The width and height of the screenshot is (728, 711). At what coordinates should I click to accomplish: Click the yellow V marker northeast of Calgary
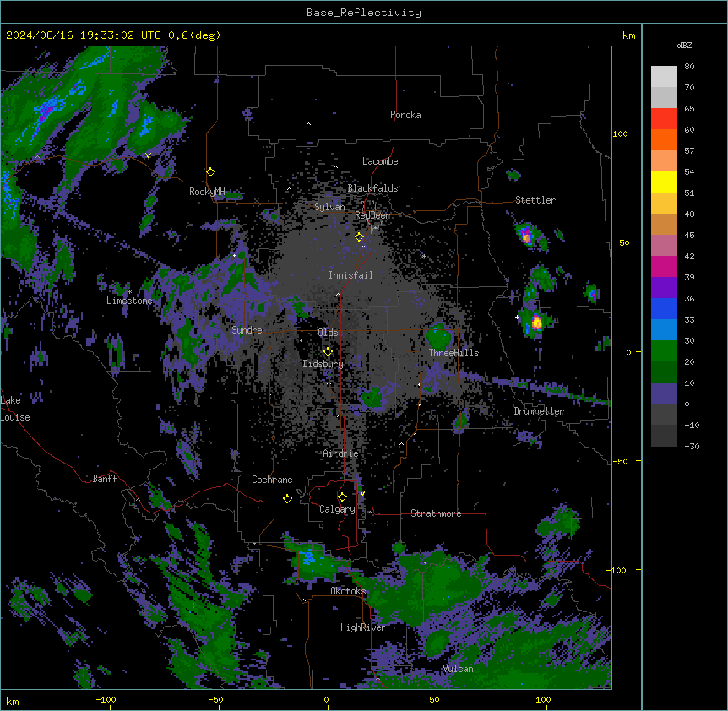click(362, 493)
